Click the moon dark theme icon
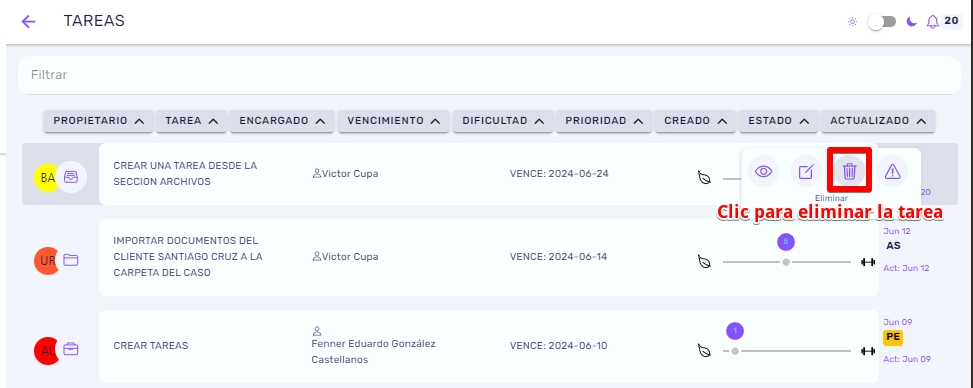Image resolution: width=973 pixels, height=388 pixels. [x=911, y=22]
